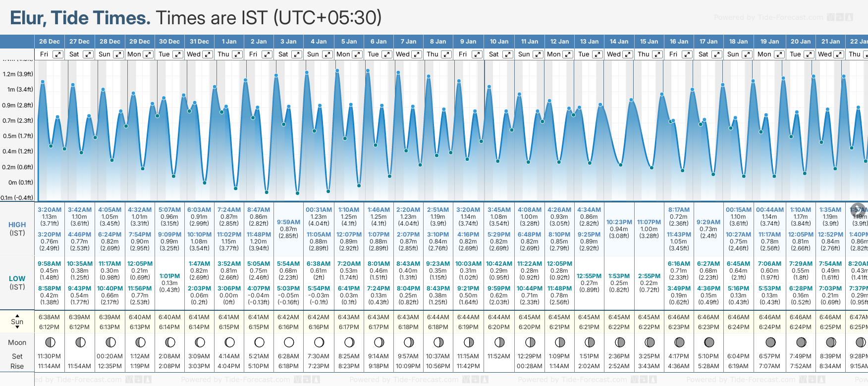Click the HIGH (IST) row label
This screenshot has width=868, height=386.
[17, 229]
